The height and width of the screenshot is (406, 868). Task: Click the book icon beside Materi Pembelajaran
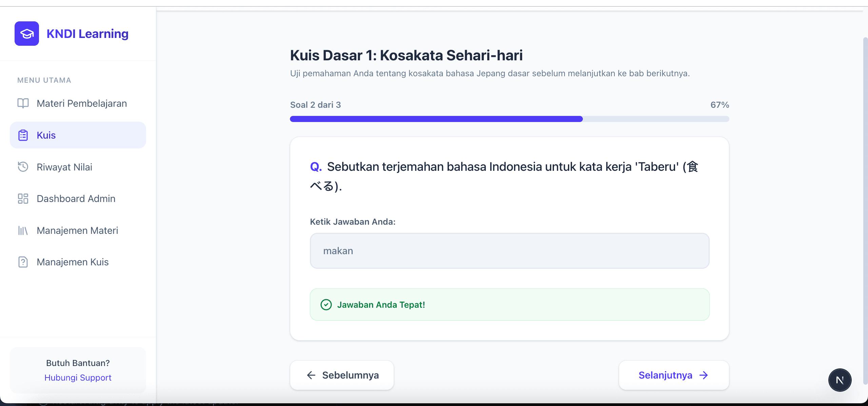click(23, 103)
